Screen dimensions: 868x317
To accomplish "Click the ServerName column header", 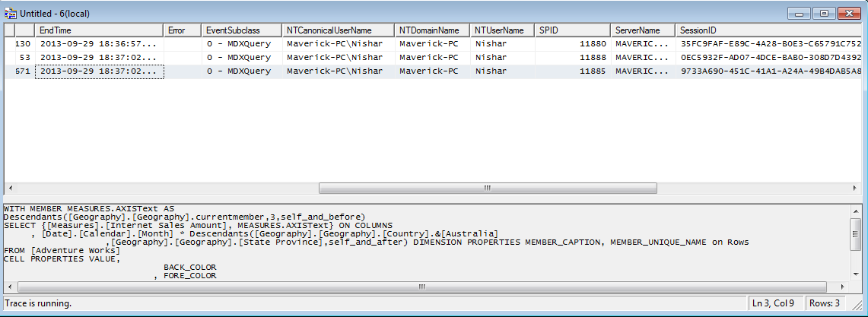I will click(x=643, y=30).
